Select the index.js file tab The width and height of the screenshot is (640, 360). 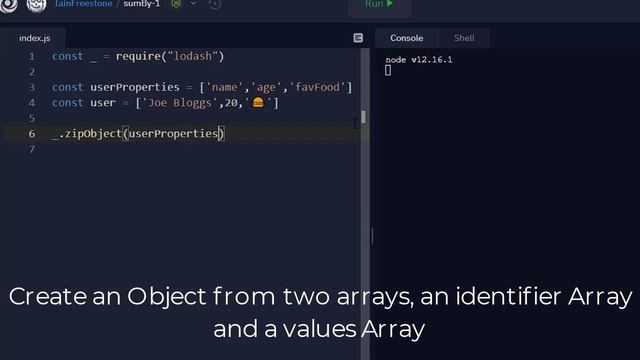(35, 38)
